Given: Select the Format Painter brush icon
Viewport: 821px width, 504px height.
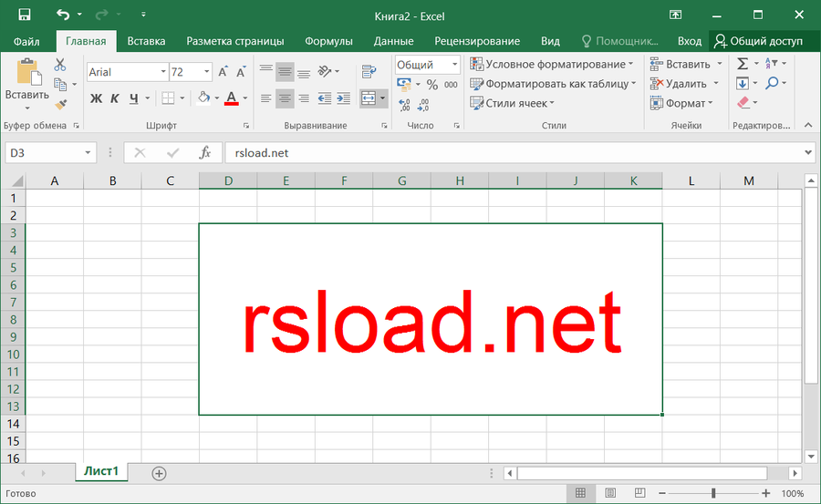Looking at the screenshot, I should [60, 104].
